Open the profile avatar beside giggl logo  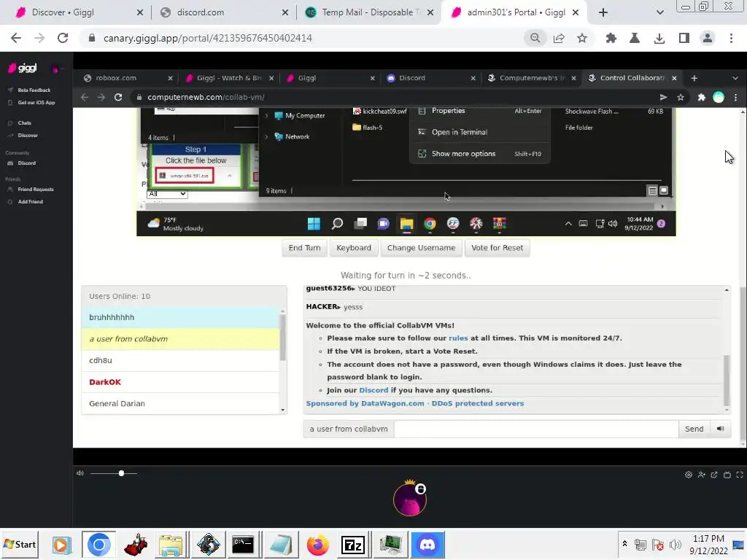(55, 70)
